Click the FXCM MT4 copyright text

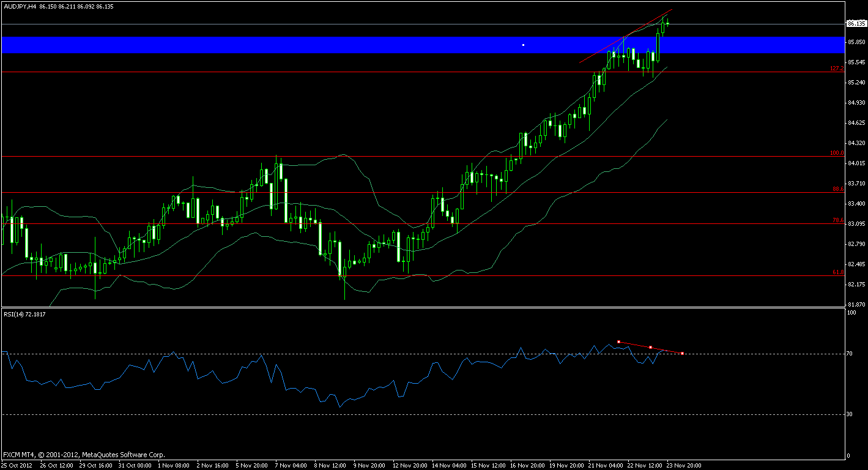[x=84, y=455]
